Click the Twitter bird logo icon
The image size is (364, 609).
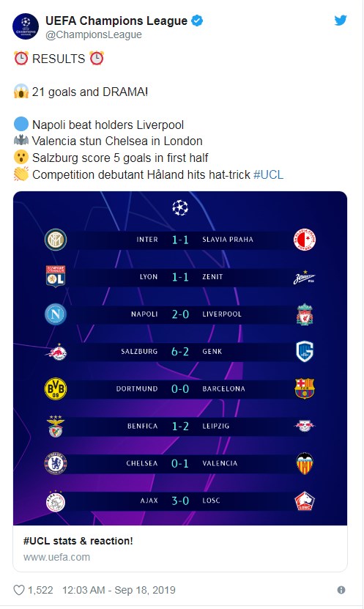[341, 20]
